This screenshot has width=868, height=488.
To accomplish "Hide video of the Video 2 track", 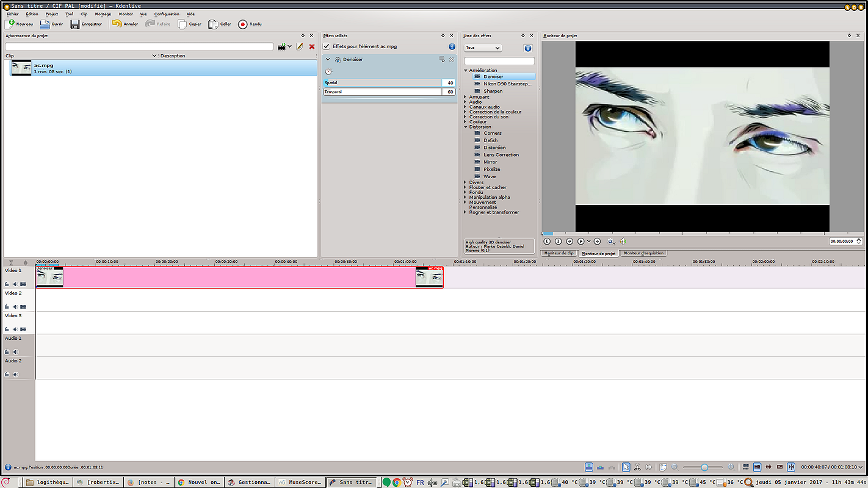I will (23, 307).
